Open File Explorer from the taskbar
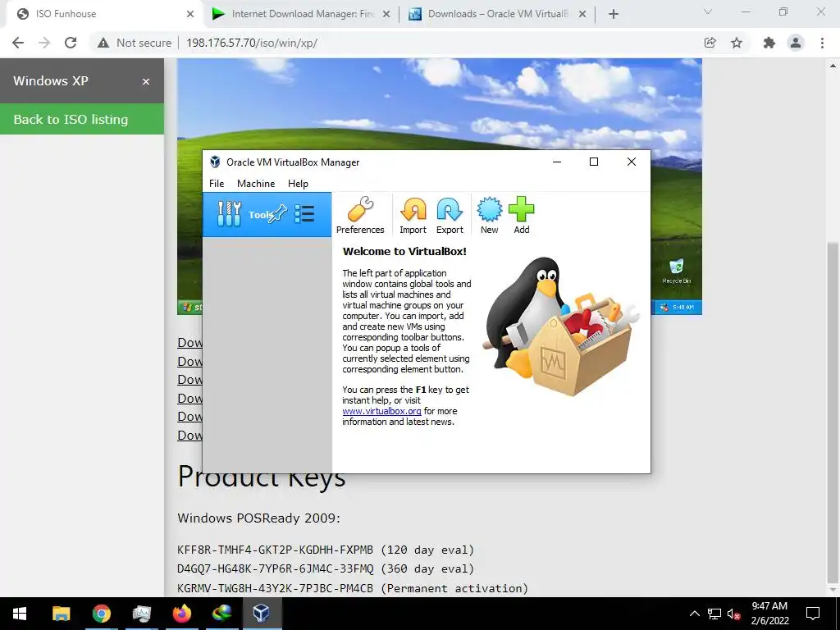840x630 pixels. 61,614
